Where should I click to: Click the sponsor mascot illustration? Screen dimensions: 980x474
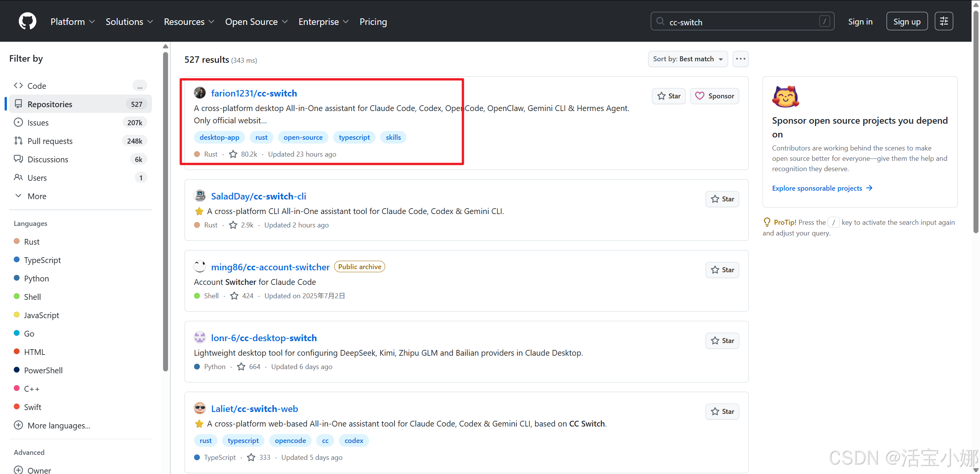(786, 96)
